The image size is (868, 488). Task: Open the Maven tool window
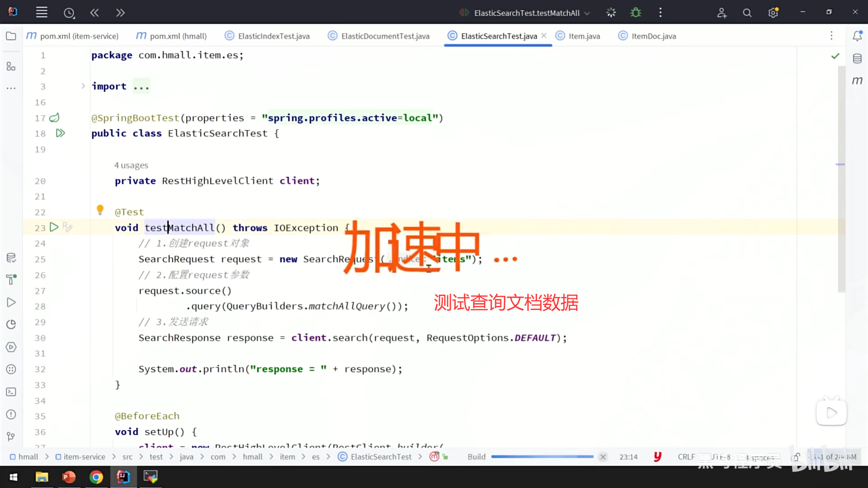click(857, 81)
